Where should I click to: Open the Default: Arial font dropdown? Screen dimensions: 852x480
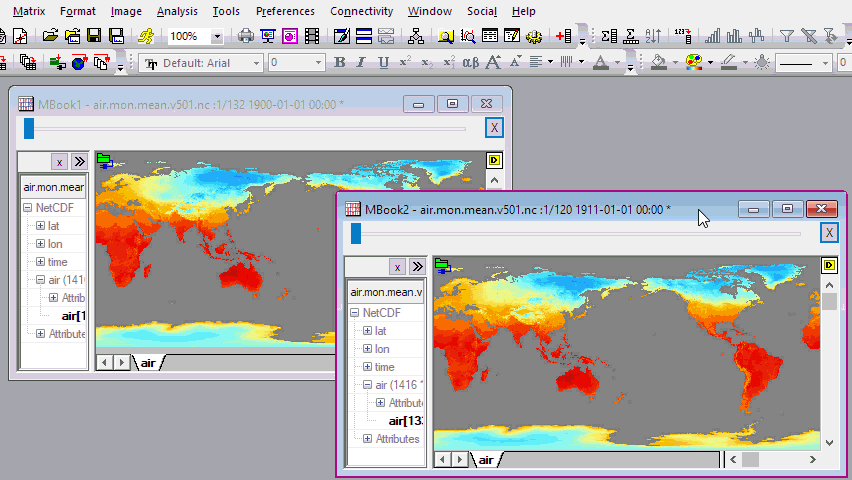tap(256, 62)
